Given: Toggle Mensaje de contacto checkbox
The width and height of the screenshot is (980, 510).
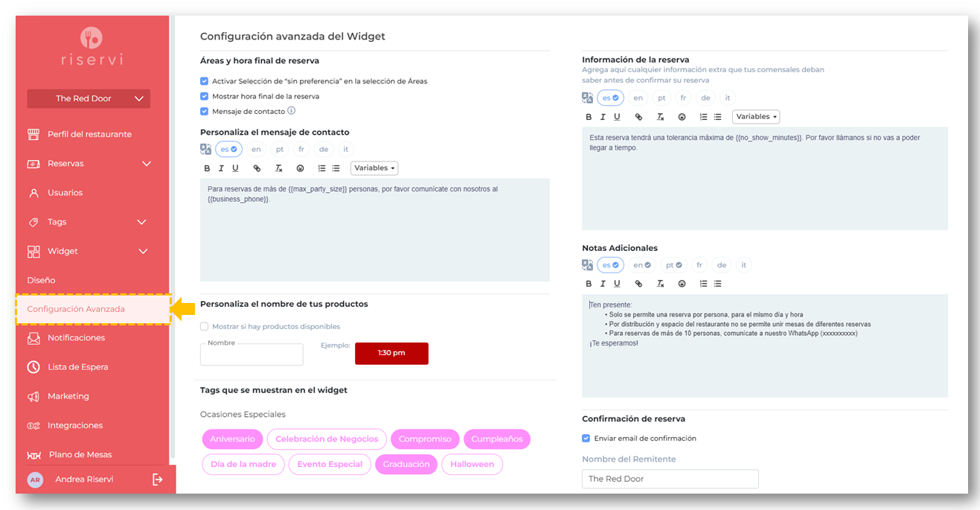Looking at the screenshot, I should [205, 111].
